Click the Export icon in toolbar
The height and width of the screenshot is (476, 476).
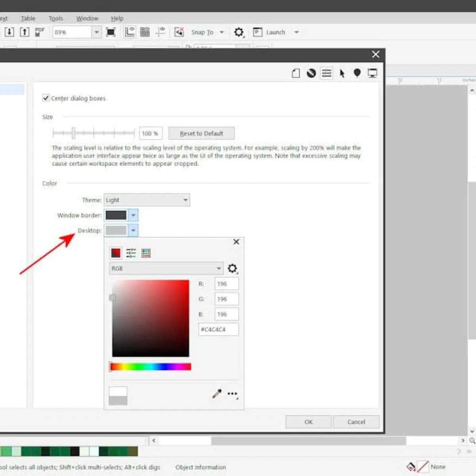(x=25, y=32)
